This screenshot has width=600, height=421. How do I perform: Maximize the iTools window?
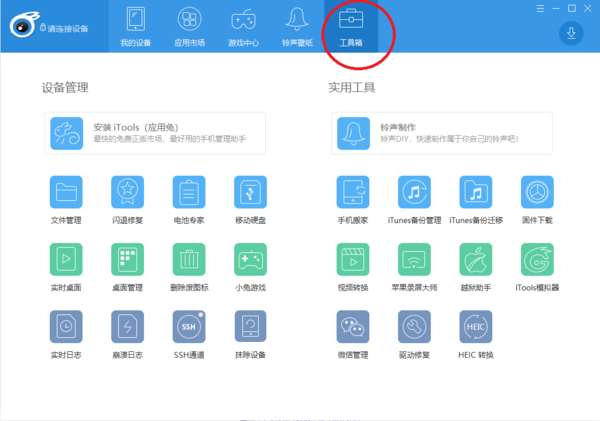click(572, 8)
